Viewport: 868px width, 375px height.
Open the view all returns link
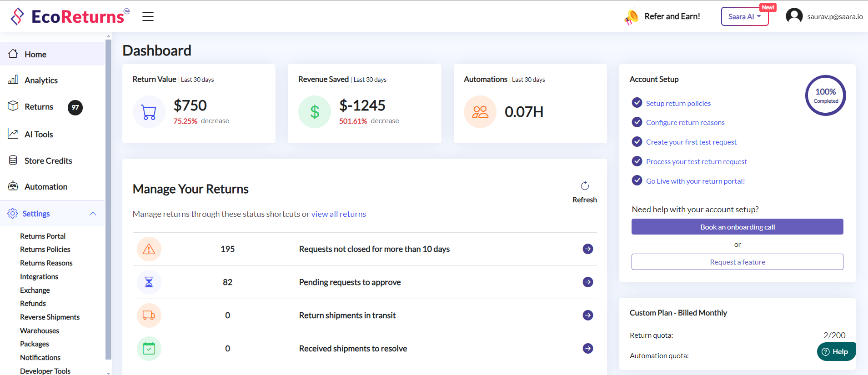(x=338, y=214)
